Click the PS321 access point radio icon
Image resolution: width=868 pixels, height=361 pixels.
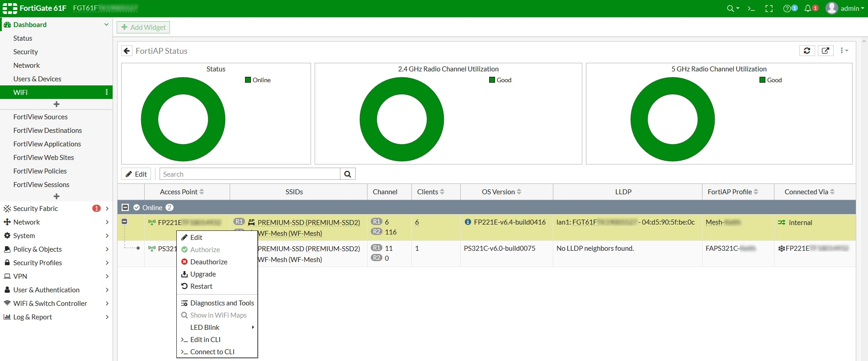point(152,248)
